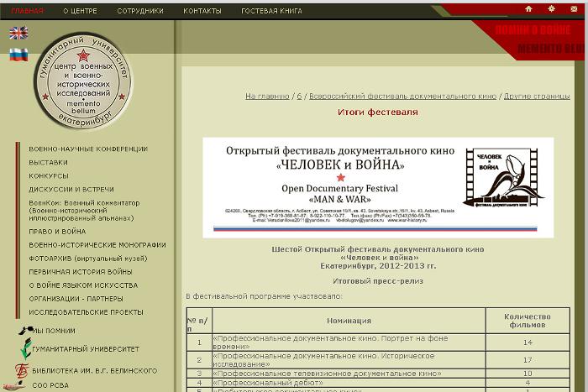Go to the КОНТАКТЫ page
Viewport: 588px width, 392px height.
[x=202, y=11]
